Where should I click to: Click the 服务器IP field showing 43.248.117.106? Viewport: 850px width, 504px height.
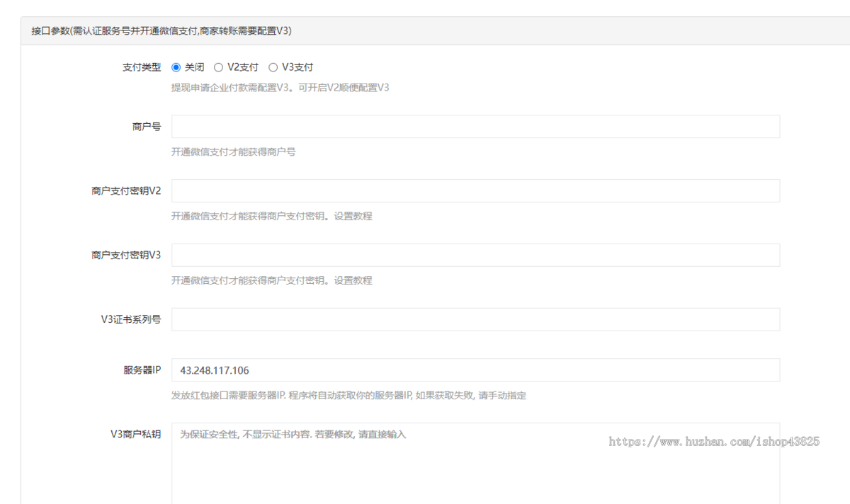coord(475,370)
